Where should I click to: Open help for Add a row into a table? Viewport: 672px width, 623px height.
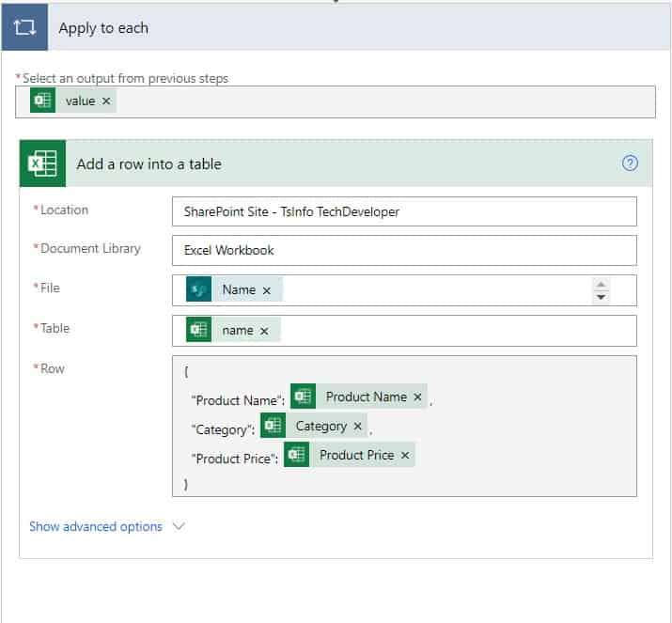(630, 163)
